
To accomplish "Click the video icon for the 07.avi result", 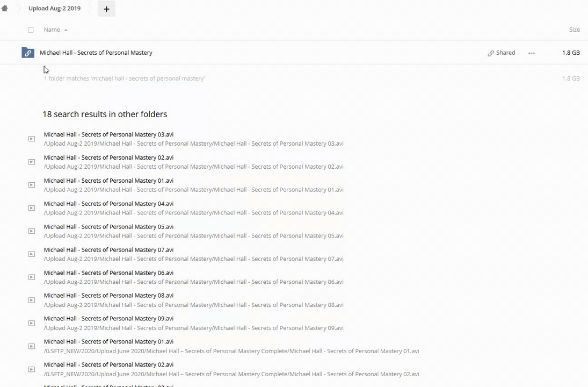I will click(32, 254).
